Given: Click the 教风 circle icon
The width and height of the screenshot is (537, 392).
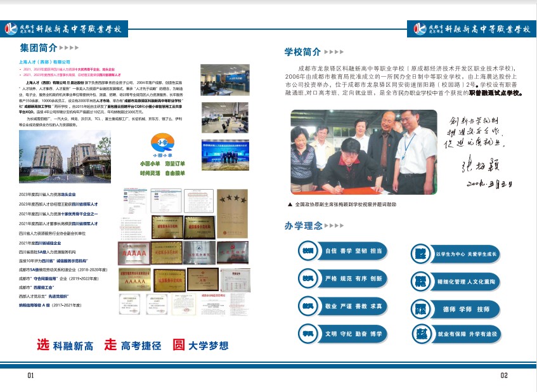Looking at the screenshot, I should point(308,306).
